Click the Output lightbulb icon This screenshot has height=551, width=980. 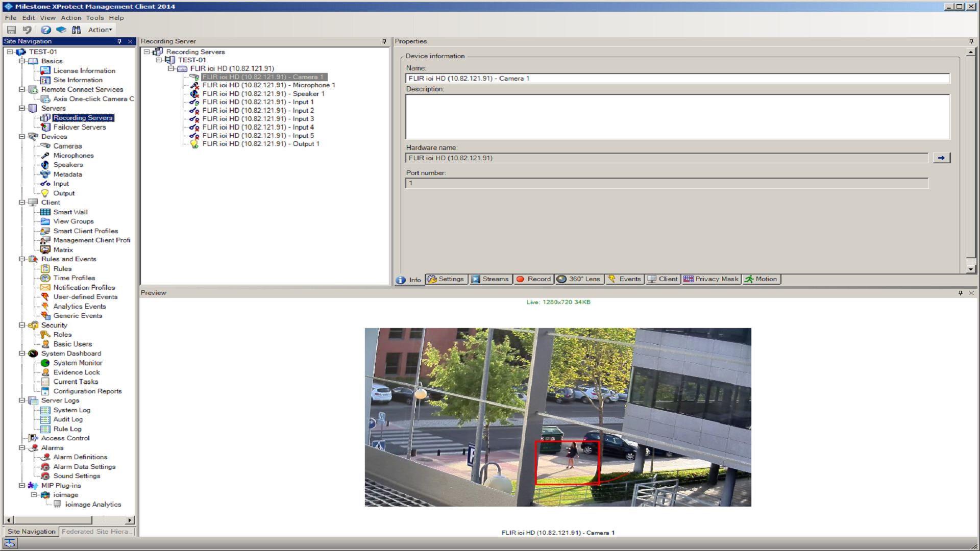point(45,193)
